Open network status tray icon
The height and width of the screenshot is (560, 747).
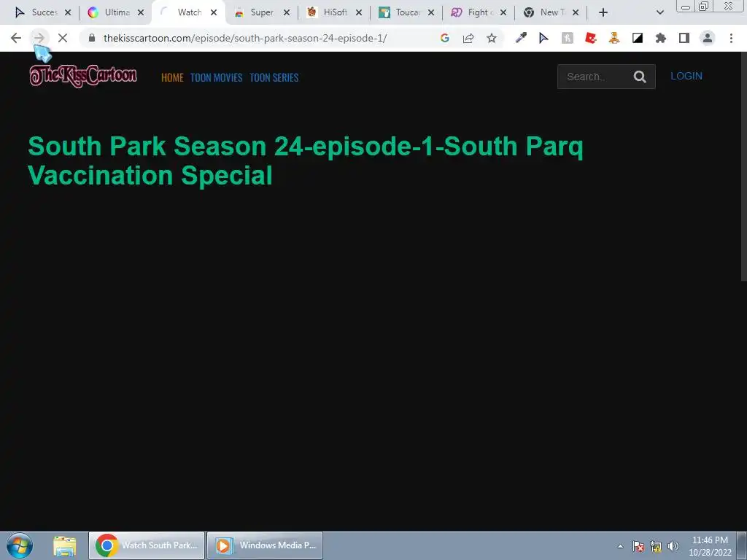656,546
